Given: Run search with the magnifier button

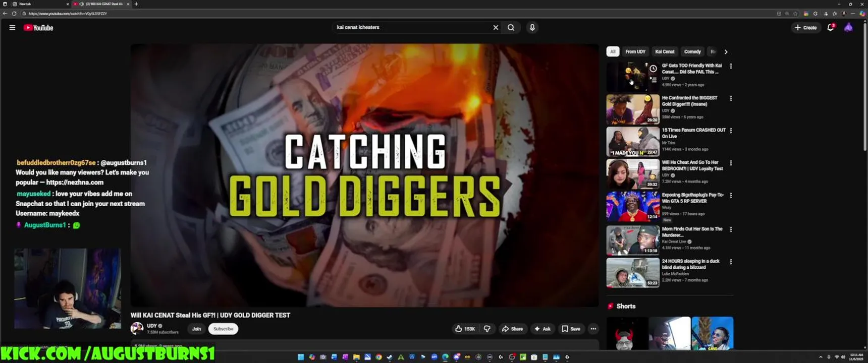Looking at the screenshot, I should click(x=511, y=28).
